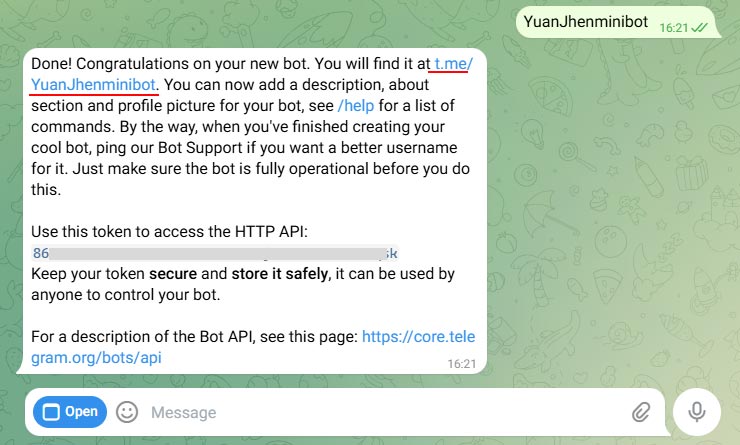
Task: Click the gram.org/bots/api link portion
Action: point(96,358)
